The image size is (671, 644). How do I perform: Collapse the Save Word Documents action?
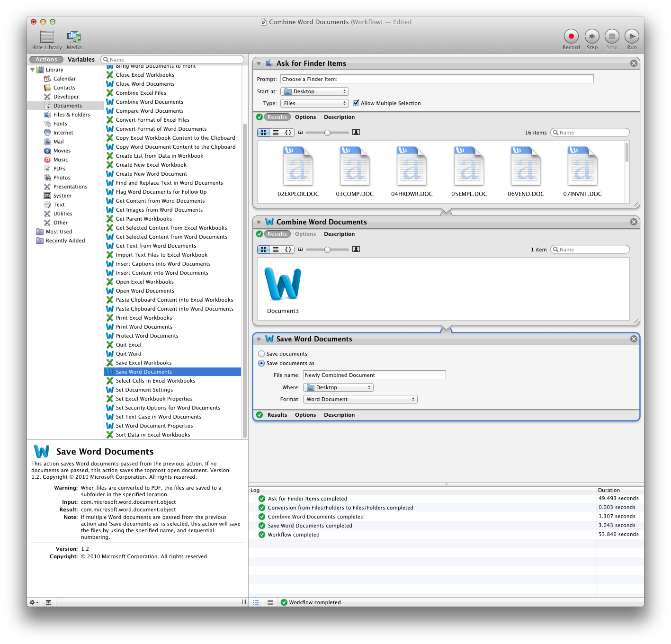coord(259,339)
